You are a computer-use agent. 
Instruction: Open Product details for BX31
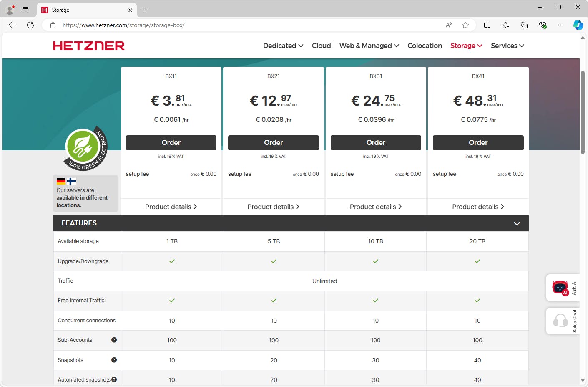coord(376,207)
